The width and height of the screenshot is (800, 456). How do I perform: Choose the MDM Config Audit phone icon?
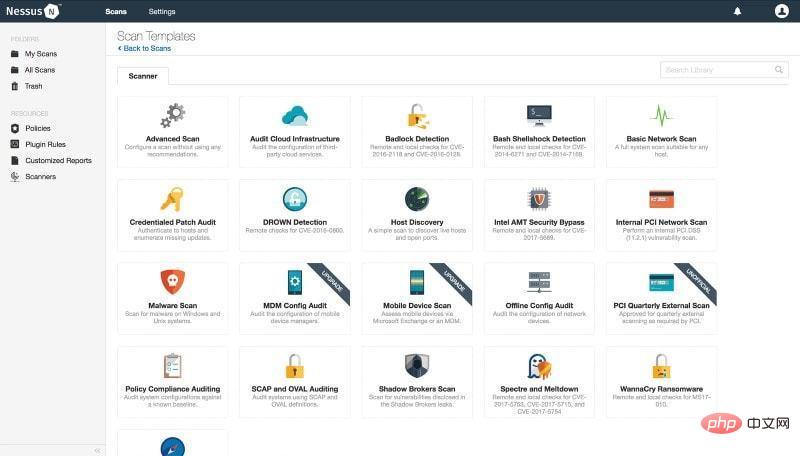pos(295,282)
